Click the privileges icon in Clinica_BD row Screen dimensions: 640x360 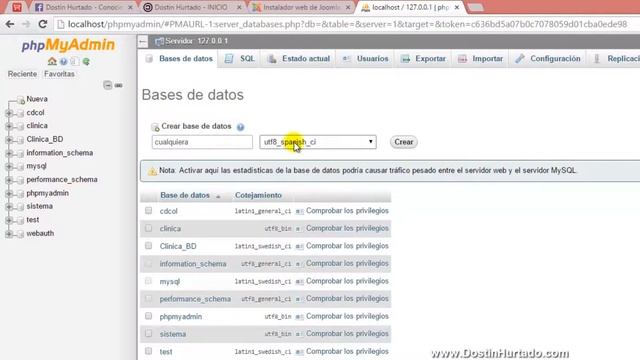point(300,247)
